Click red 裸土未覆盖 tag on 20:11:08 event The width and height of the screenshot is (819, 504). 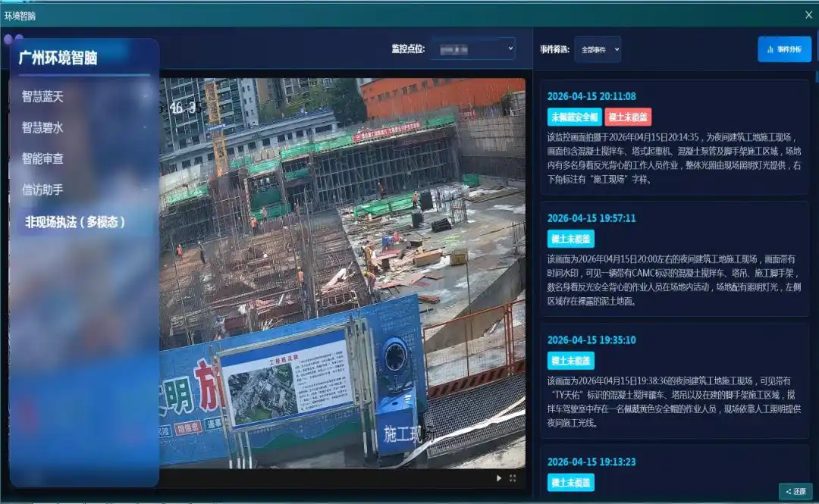coord(628,117)
